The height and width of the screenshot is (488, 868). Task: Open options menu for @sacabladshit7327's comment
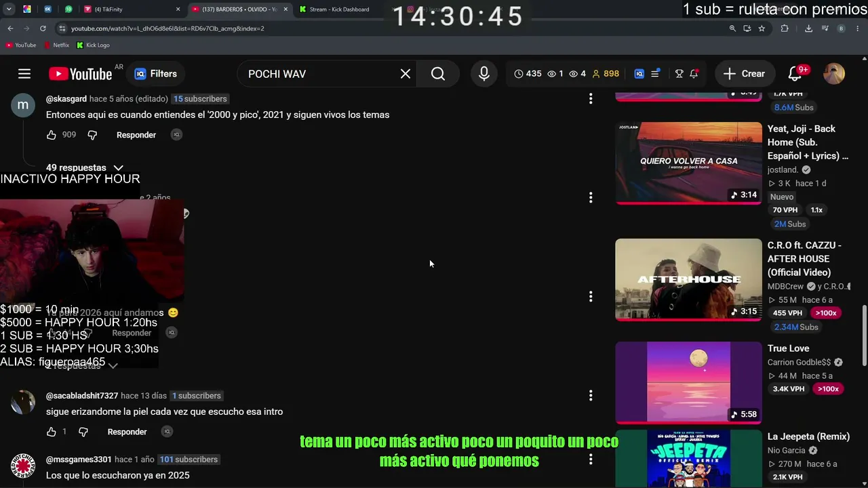click(x=591, y=396)
